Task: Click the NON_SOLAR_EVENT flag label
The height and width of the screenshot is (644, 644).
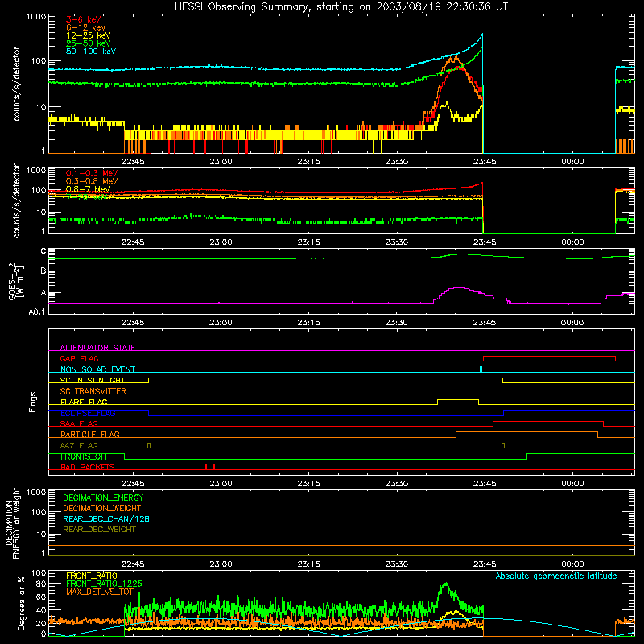Action: click(97, 369)
